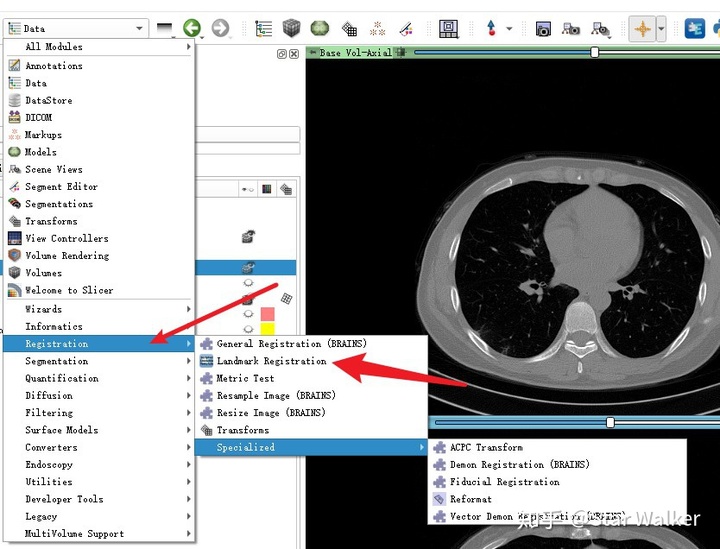Open the Extensions Manager blue icon

(695, 28)
